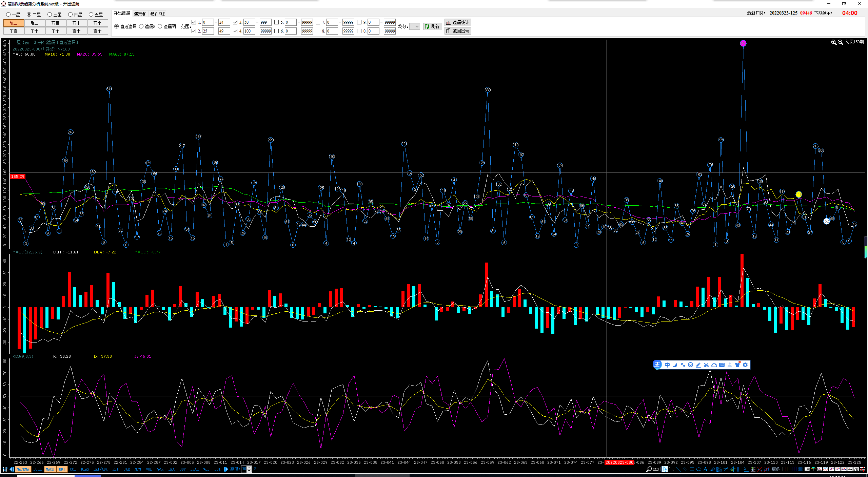The height and width of the screenshot is (477, 868).
Task: Select the 千十 position button
Action: (x=35, y=31)
